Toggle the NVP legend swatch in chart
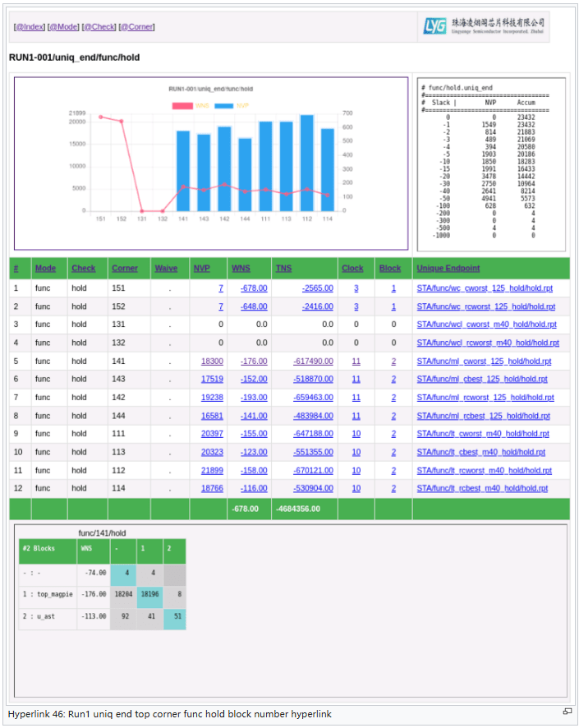Image resolution: width=579 pixels, height=728 pixels. (x=223, y=105)
